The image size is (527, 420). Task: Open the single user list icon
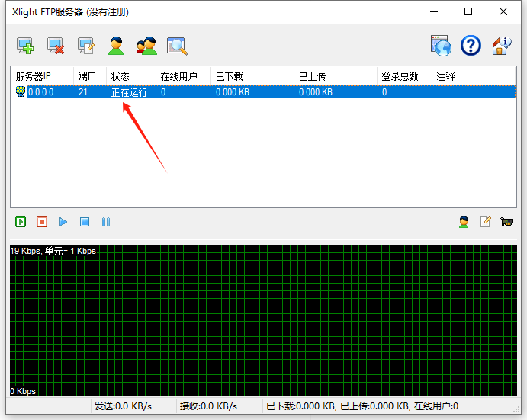(x=116, y=46)
